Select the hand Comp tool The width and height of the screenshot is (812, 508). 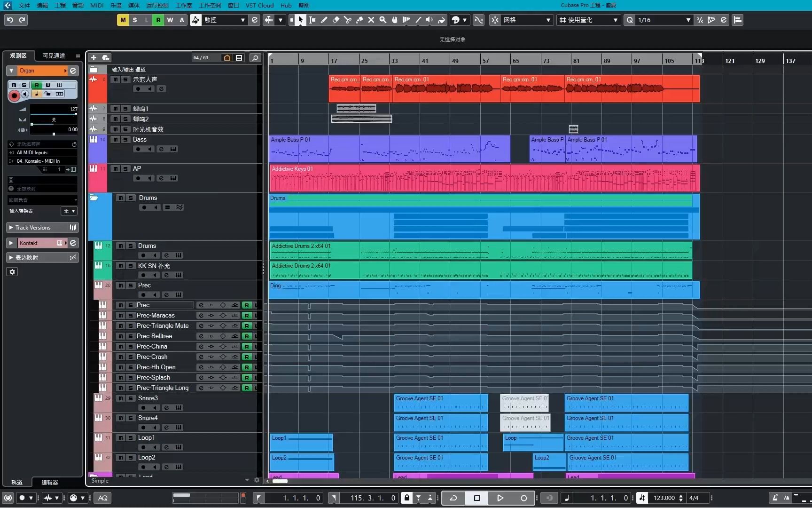tap(394, 20)
